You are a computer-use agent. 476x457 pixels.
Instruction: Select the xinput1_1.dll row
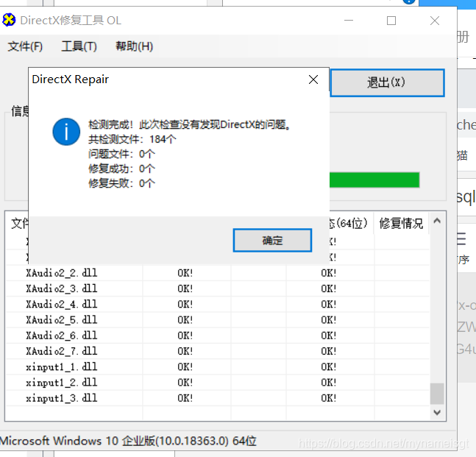tap(217, 366)
